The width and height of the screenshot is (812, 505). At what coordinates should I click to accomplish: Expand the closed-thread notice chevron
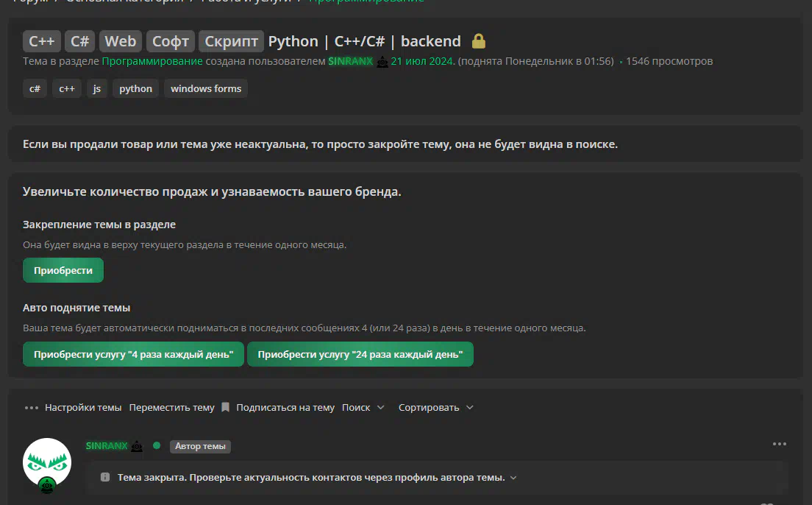tap(513, 478)
